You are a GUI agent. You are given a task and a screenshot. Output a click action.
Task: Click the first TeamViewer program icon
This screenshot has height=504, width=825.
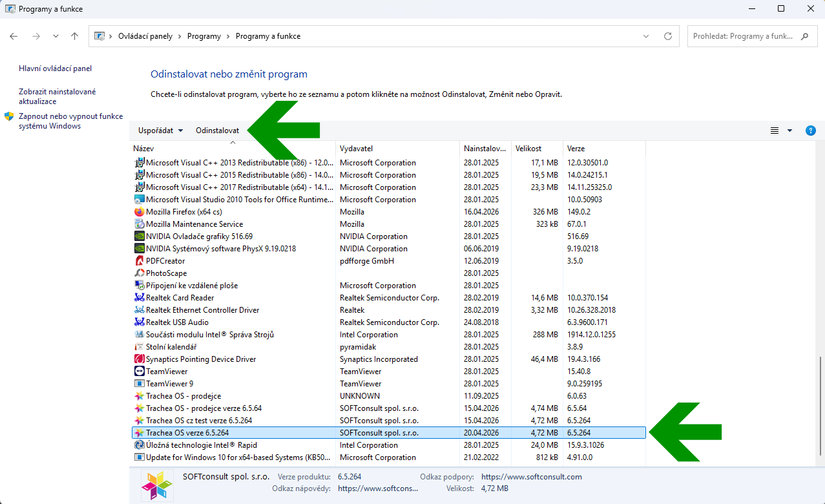(x=139, y=372)
